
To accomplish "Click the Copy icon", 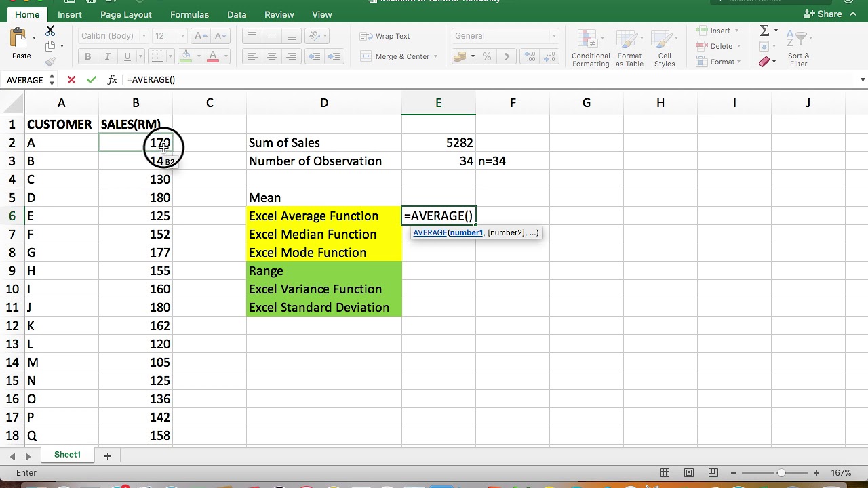I will pyautogui.click(x=50, y=46).
